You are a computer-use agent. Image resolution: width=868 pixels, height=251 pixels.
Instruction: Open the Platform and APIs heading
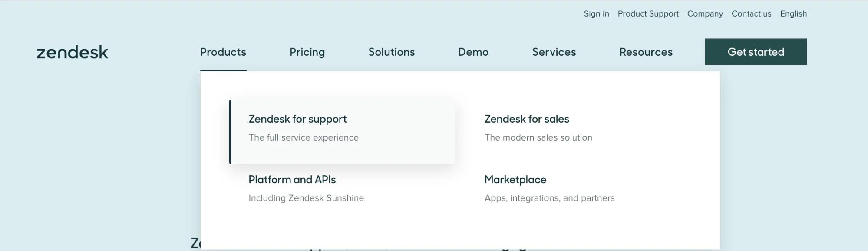click(292, 180)
